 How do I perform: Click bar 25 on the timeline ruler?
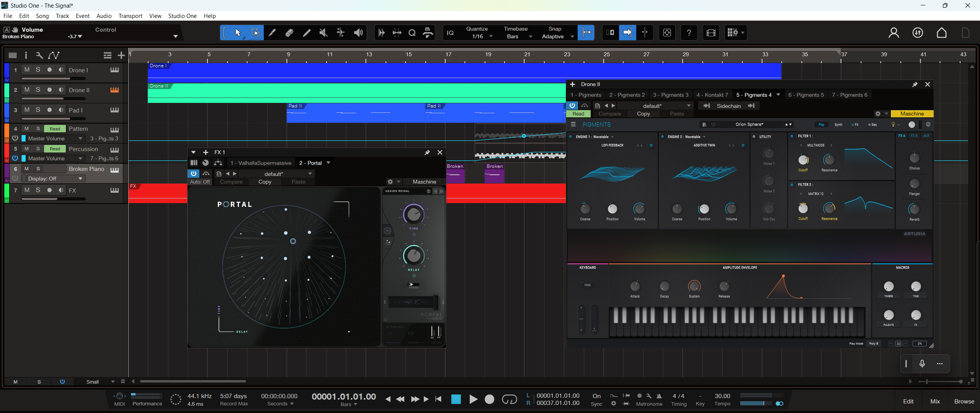point(607,55)
